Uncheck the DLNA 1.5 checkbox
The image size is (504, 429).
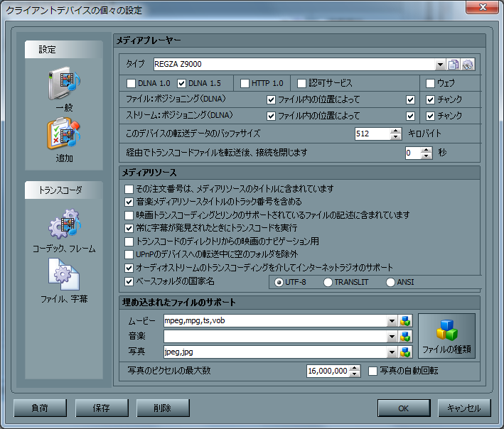coord(181,84)
